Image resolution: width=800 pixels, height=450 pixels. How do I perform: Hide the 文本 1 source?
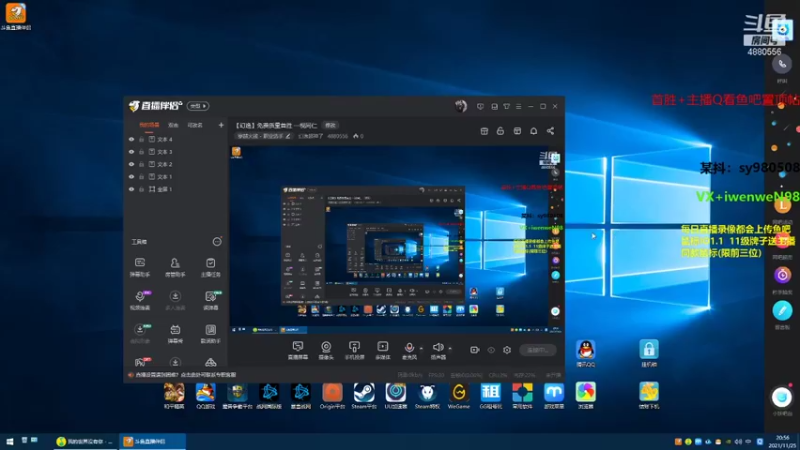tap(132, 177)
